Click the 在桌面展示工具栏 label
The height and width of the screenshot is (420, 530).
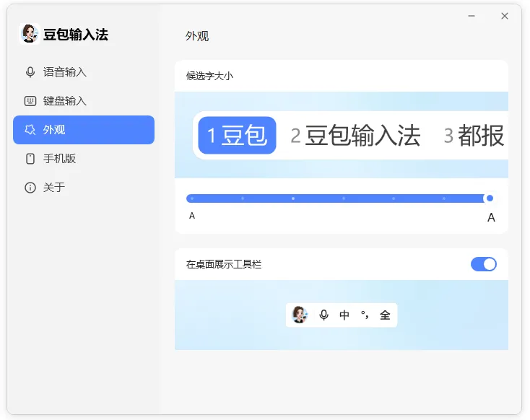(224, 264)
